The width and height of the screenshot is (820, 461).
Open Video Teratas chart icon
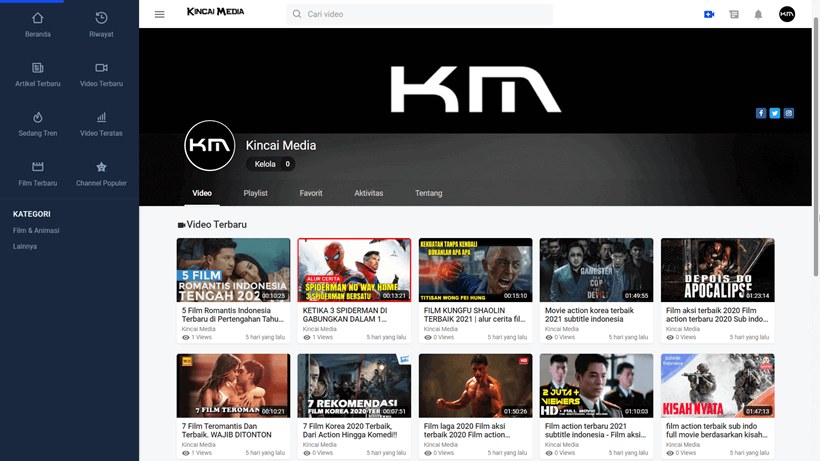click(x=101, y=118)
